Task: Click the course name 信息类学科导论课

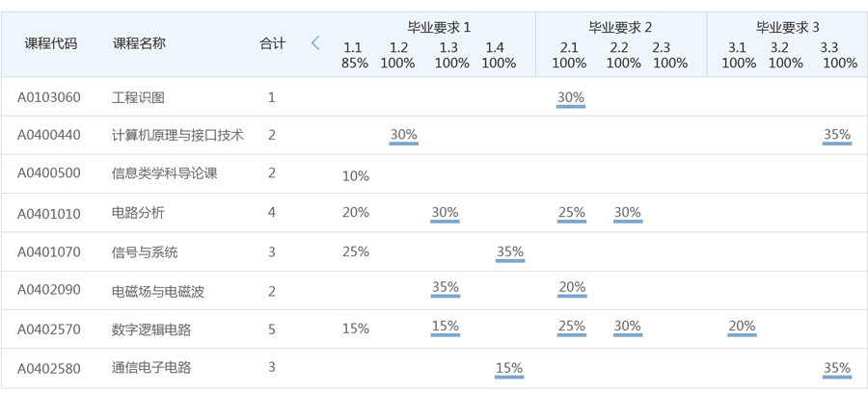Action: (x=165, y=174)
